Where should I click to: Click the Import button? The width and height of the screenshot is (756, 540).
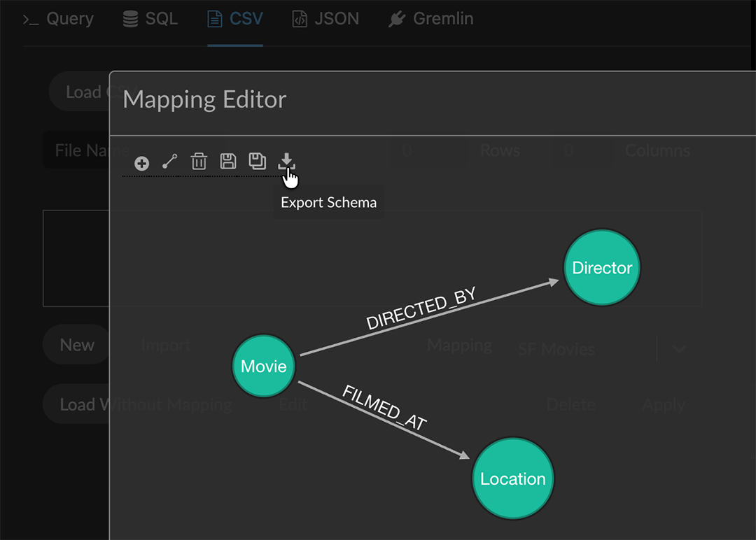click(166, 344)
